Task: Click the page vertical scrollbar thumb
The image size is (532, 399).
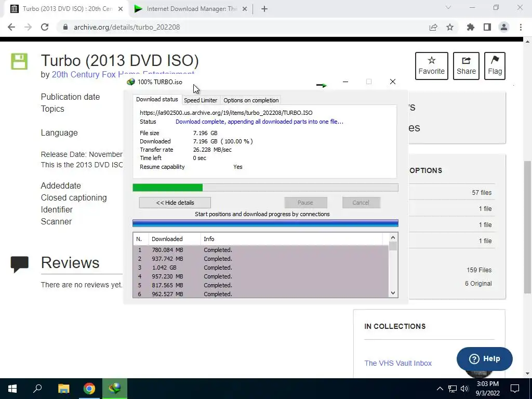Action: click(527, 227)
